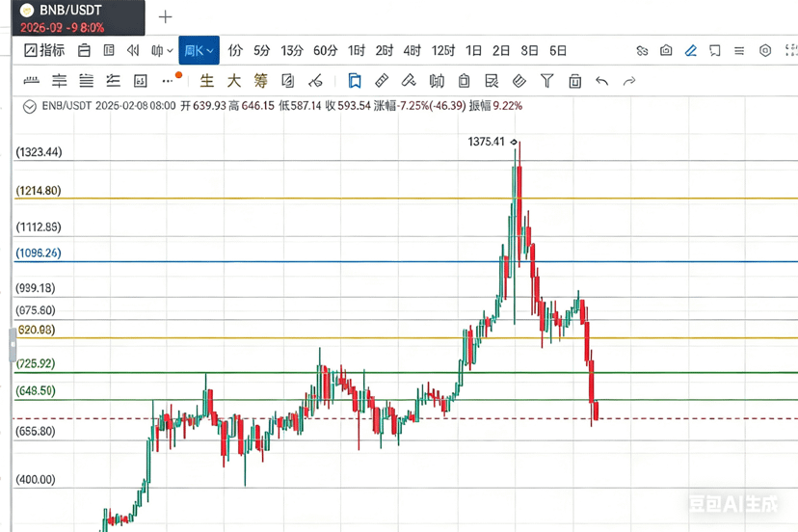Open chart settings hexagon icon
798x532 pixels.
tap(765, 50)
